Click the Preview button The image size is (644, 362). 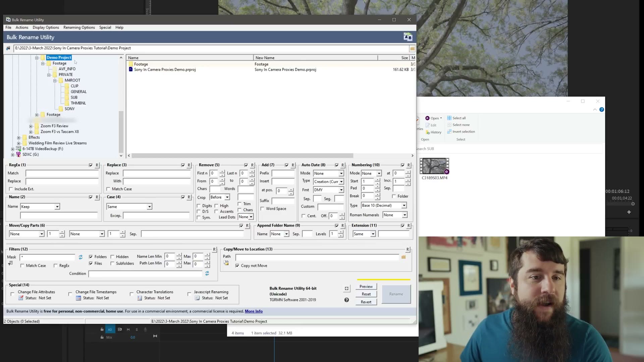click(366, 287)
